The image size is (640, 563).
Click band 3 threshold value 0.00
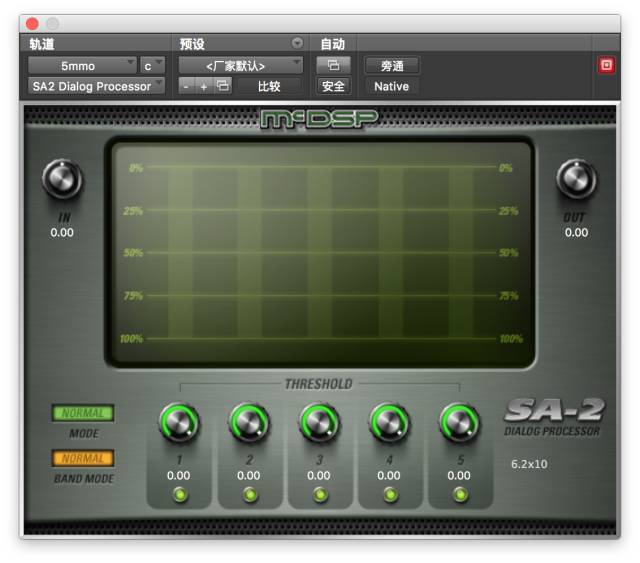pos(319,475)
